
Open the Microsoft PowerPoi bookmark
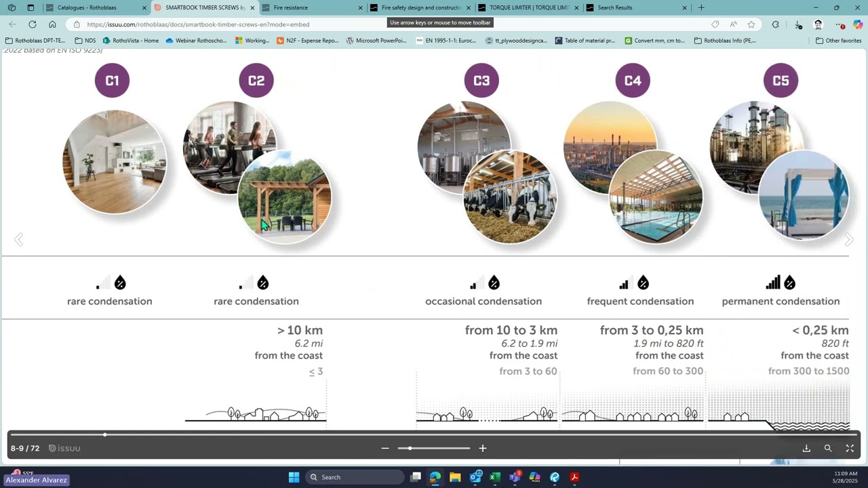click(376, 41)
